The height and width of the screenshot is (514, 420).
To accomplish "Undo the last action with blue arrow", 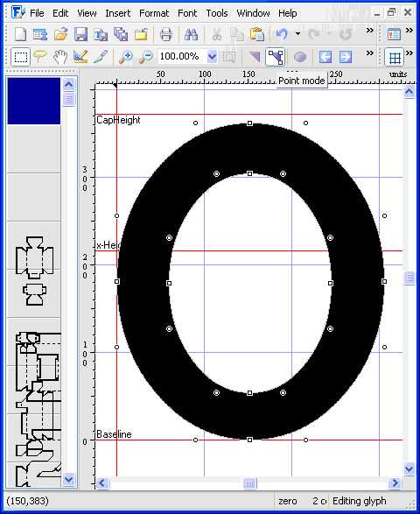I will (282, 34).
